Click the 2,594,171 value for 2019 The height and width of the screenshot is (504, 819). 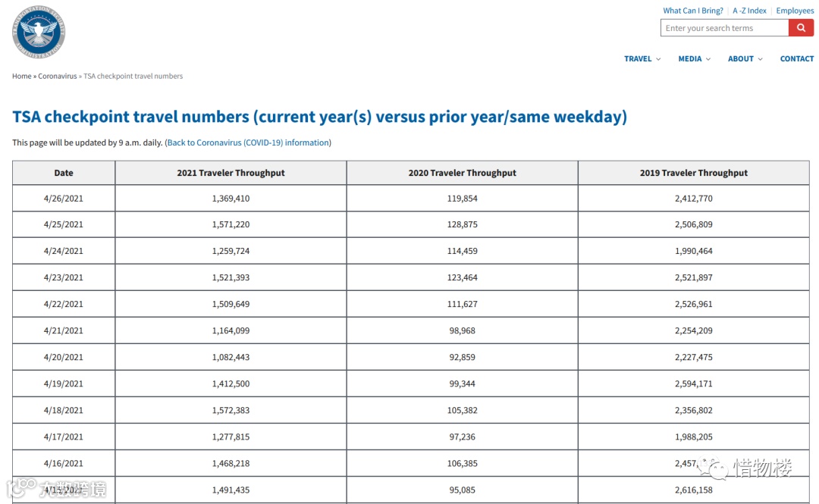(x=694, y=384)
